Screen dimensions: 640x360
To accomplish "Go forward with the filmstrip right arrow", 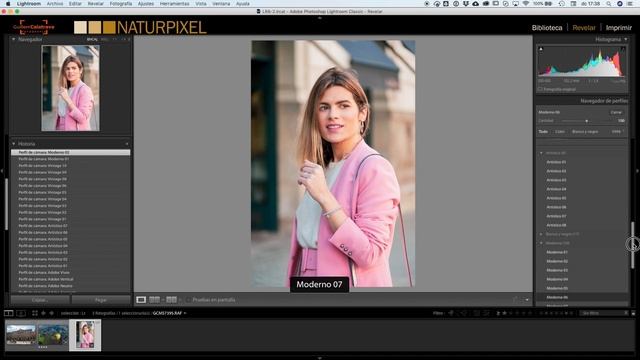I will [51, 313].
